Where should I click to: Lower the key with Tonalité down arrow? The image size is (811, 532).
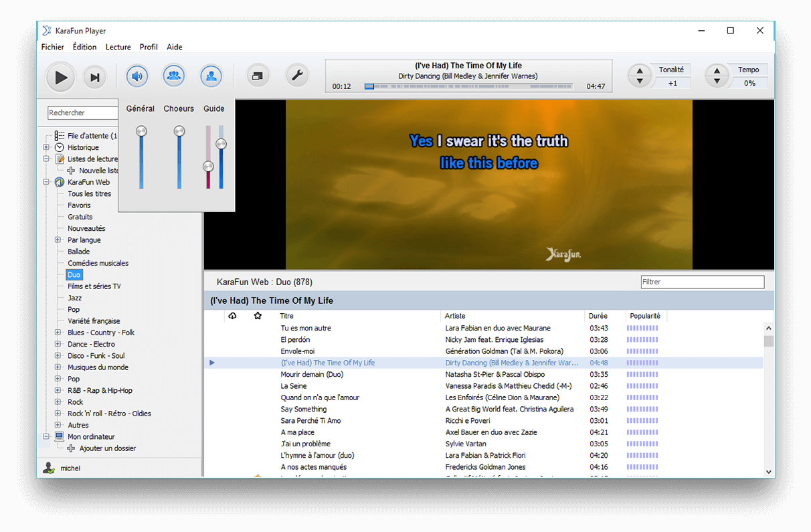pos(640,82)
